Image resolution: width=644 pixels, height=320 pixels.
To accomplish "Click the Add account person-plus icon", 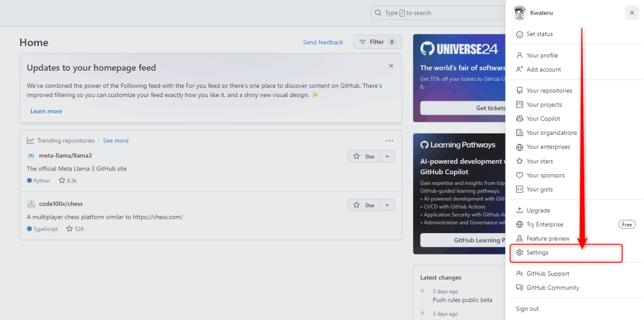I will [519, 69].
